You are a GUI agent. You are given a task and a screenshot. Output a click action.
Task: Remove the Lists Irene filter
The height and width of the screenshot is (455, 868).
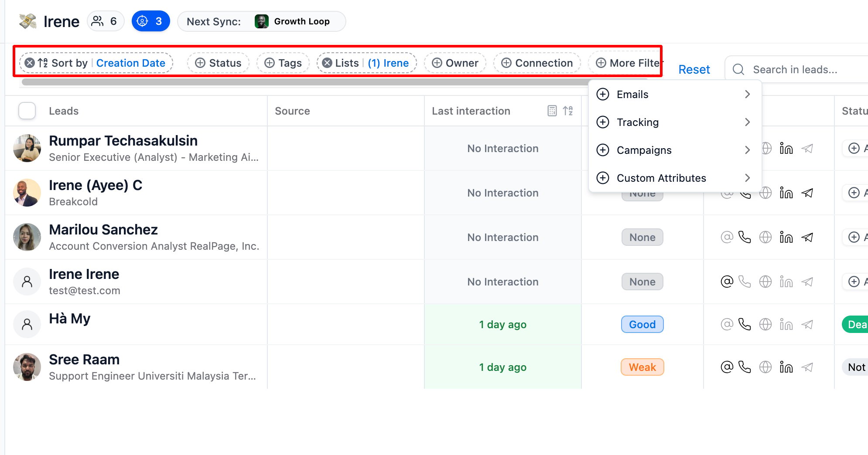[327, 63]
